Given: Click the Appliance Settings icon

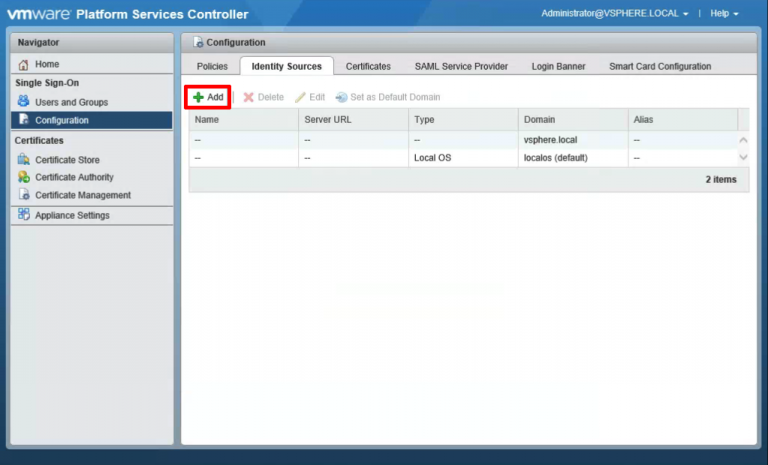Looking at the screenshot, I should pos(24,215).
